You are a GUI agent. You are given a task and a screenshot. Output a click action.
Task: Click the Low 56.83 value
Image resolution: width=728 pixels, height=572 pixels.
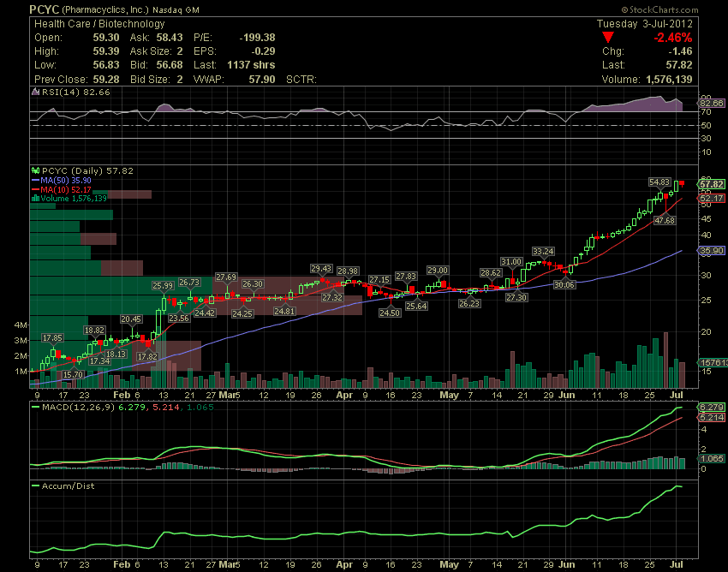click(106, 65)
